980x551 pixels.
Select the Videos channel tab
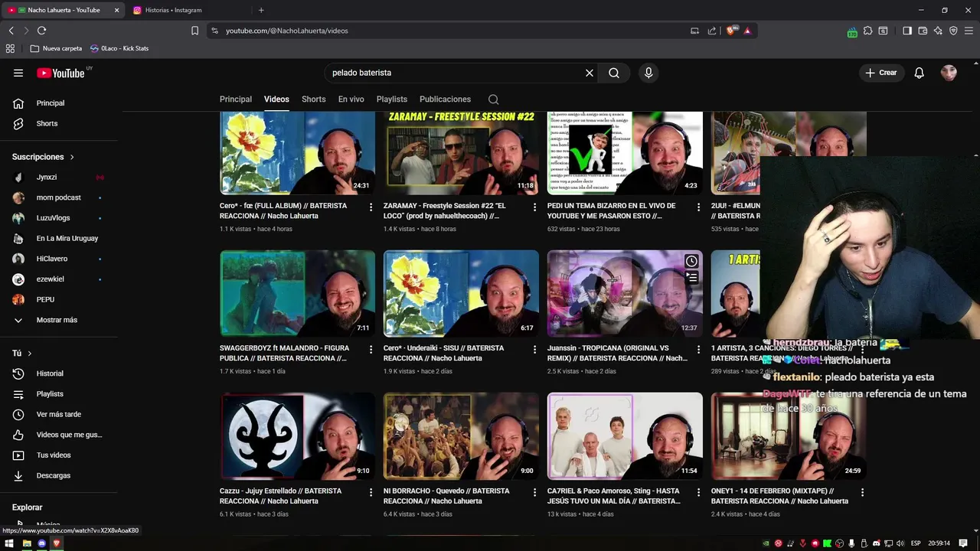click(276, 99)
